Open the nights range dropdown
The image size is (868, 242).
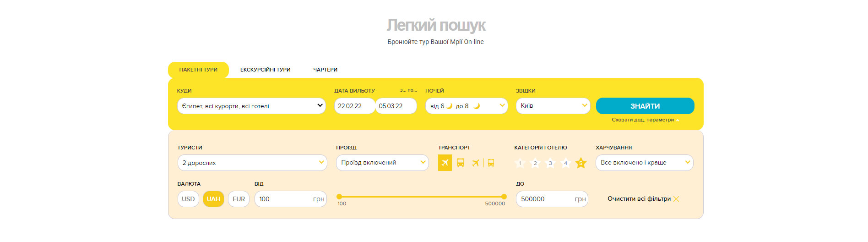[467, 106]
